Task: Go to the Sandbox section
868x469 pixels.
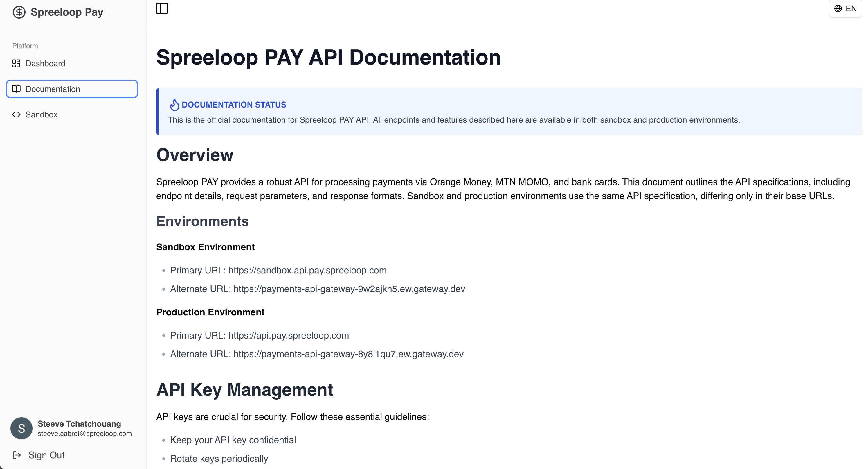Action: coord(72,115)
